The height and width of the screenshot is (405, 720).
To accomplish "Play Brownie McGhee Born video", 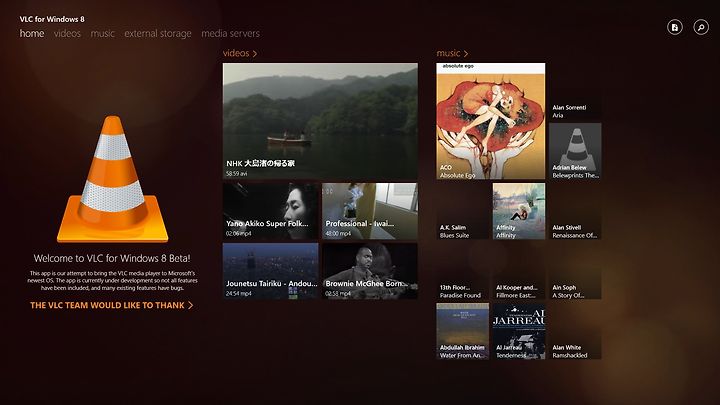I will (x=370, y=271).
